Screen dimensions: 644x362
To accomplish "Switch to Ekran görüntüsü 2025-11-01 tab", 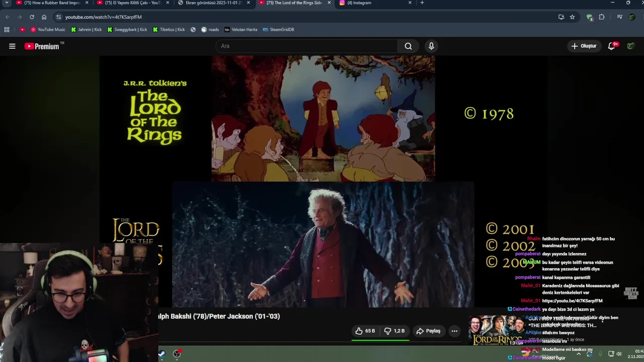I will 214,3.
